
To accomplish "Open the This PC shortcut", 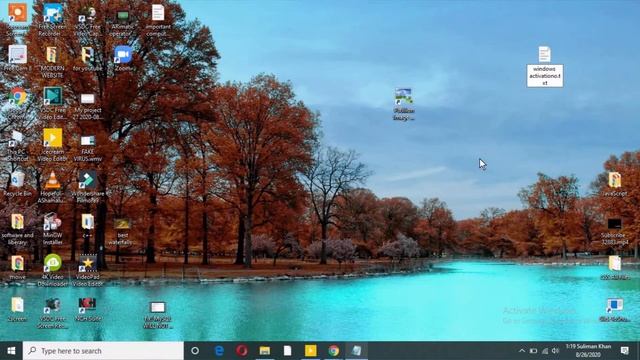I will (x=17, y=145).
